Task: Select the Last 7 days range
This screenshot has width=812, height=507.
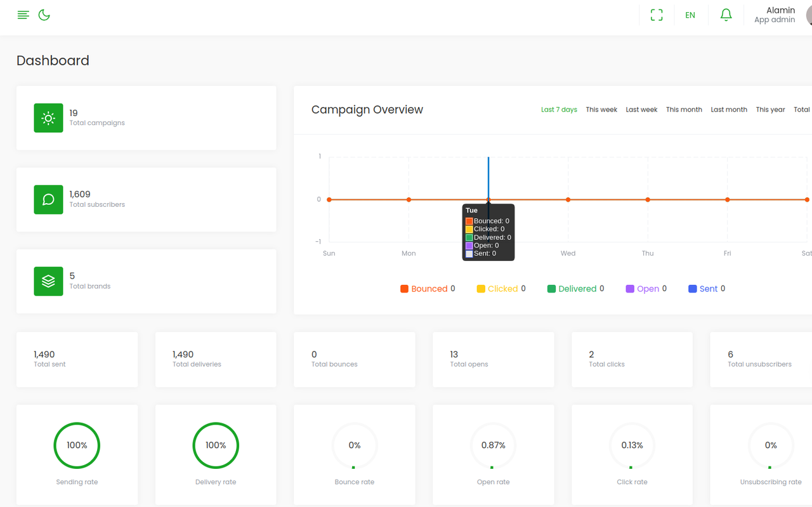Action: tap(559, 110)
